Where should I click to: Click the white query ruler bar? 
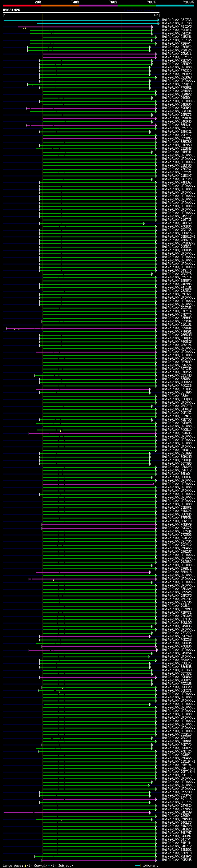[x=81, y=13]
